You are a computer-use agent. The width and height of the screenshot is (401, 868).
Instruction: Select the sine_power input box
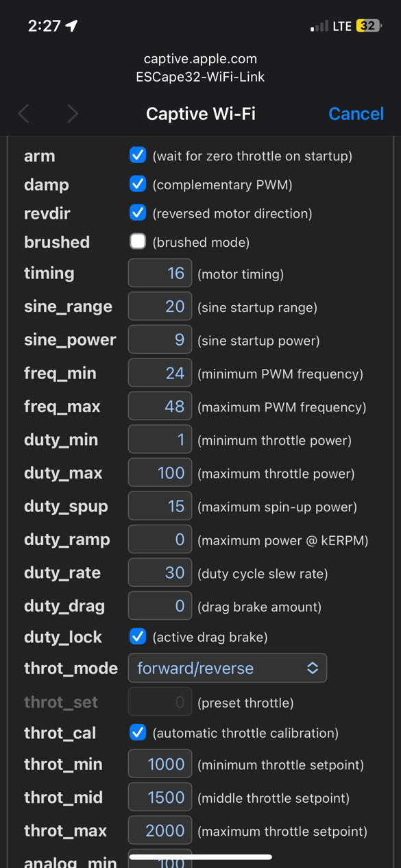pyautogui.click(x=160, y=339)
